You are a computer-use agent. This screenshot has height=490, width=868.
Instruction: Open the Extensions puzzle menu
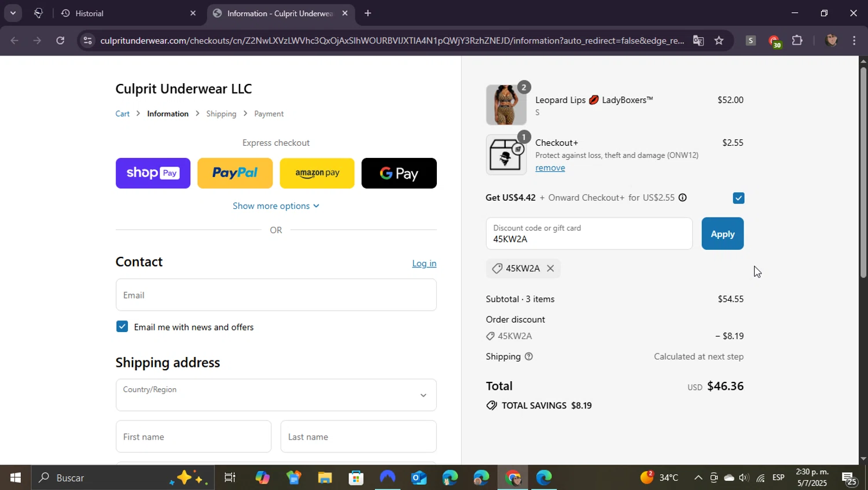[x=797, y=40]
